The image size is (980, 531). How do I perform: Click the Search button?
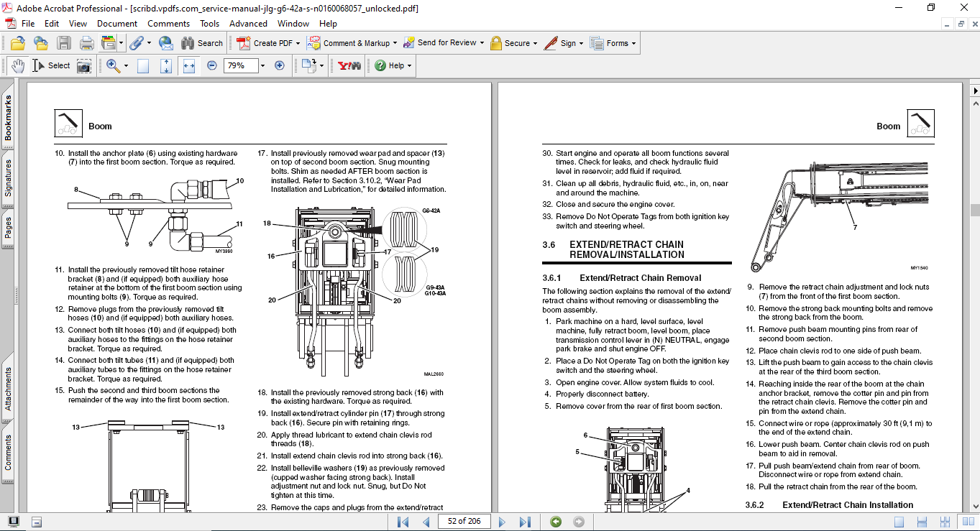click(x=202, y=43)
